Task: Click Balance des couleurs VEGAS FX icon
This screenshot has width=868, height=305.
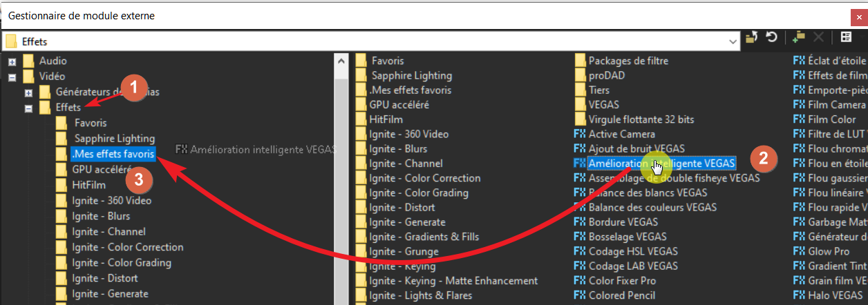Action: (580, 207)
